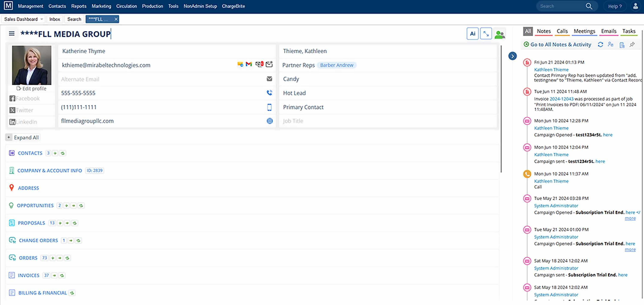Expand the Address section
Viewport: 644px width, 305px height.
point(28,188)
